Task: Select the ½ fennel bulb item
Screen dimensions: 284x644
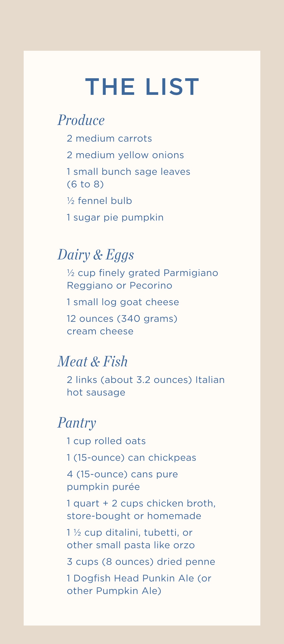Action: (99, 201)
